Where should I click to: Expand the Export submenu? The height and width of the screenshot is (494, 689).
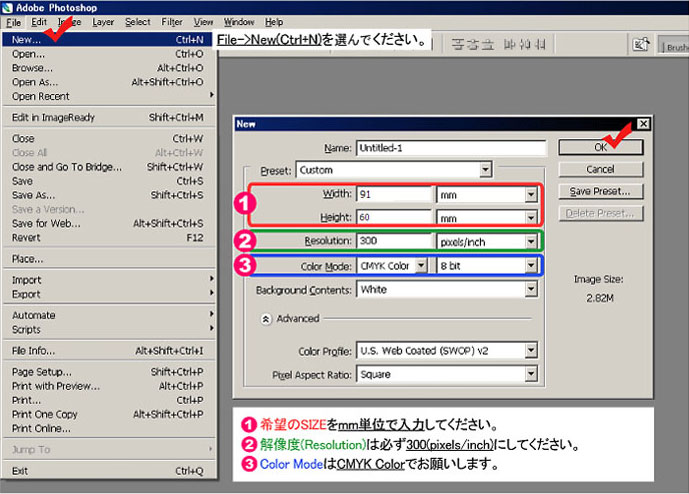click(x=108, y=294)
